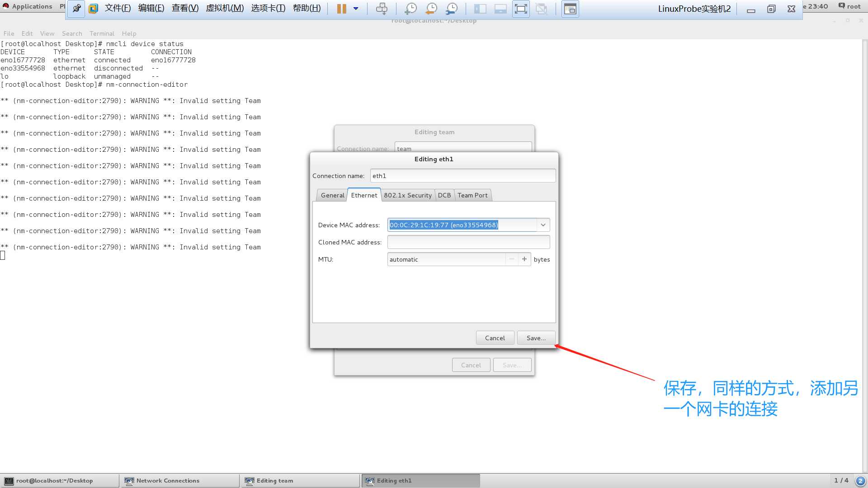
Task: Click team connection name field in background window
Action: point(463,148)
